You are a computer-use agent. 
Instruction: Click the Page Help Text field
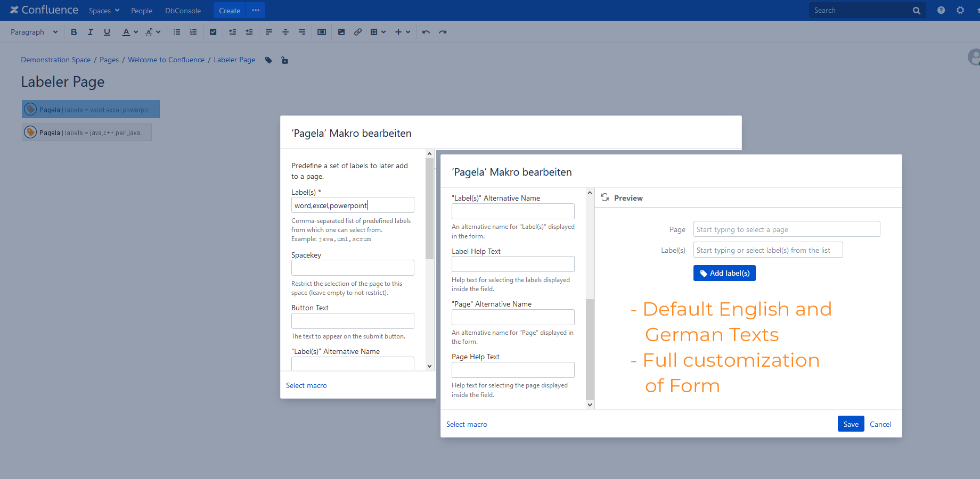point(513,370)
